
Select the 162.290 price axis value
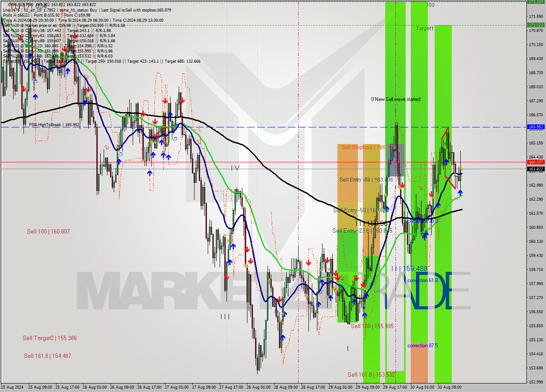click(536, 199)
